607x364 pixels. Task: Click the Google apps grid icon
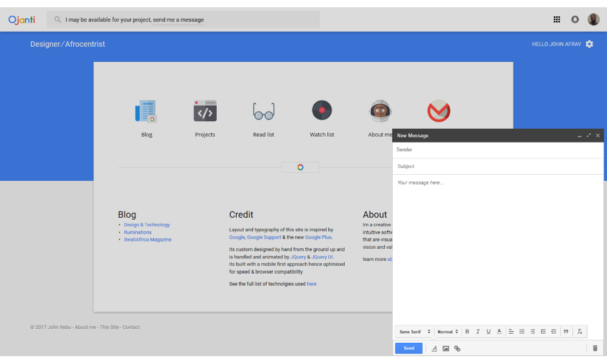click(x=557, y=19)
